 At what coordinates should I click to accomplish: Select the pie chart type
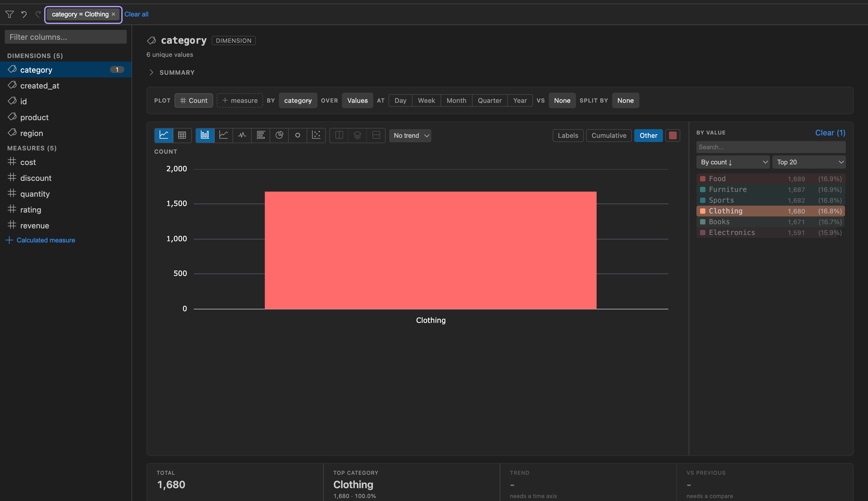[x=279, y=135]
